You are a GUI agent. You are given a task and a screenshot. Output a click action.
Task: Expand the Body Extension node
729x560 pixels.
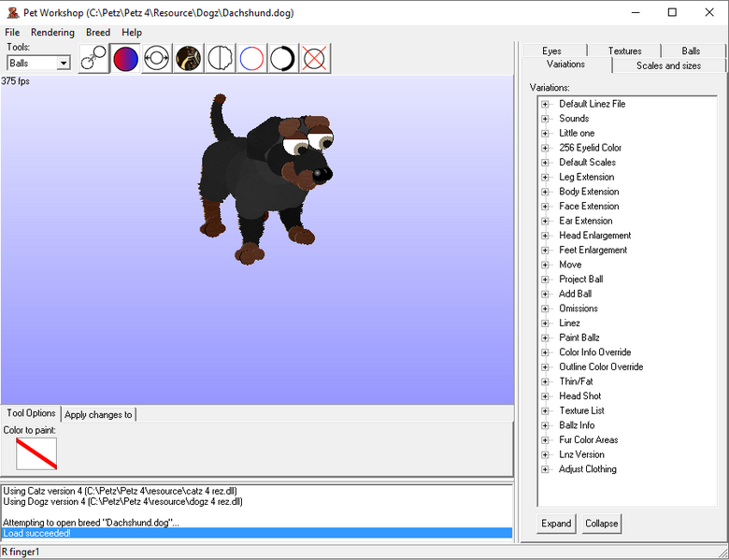coord(545,192)
